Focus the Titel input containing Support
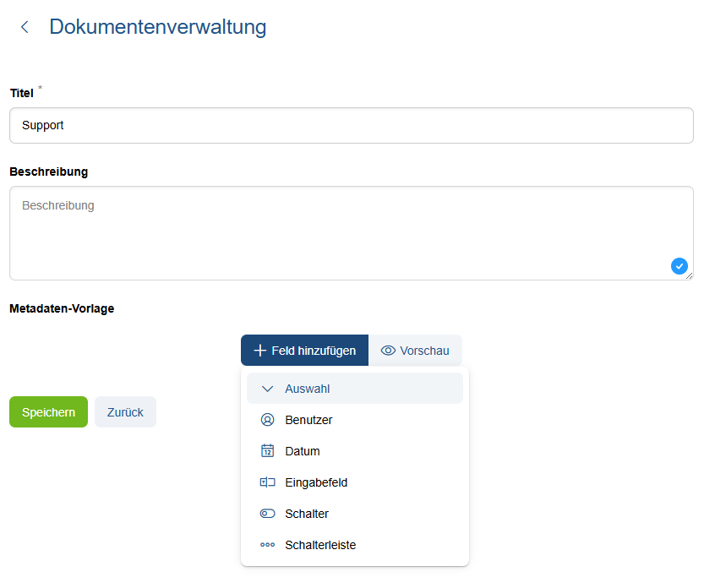The image size is (715, 588). pos(351,125)
